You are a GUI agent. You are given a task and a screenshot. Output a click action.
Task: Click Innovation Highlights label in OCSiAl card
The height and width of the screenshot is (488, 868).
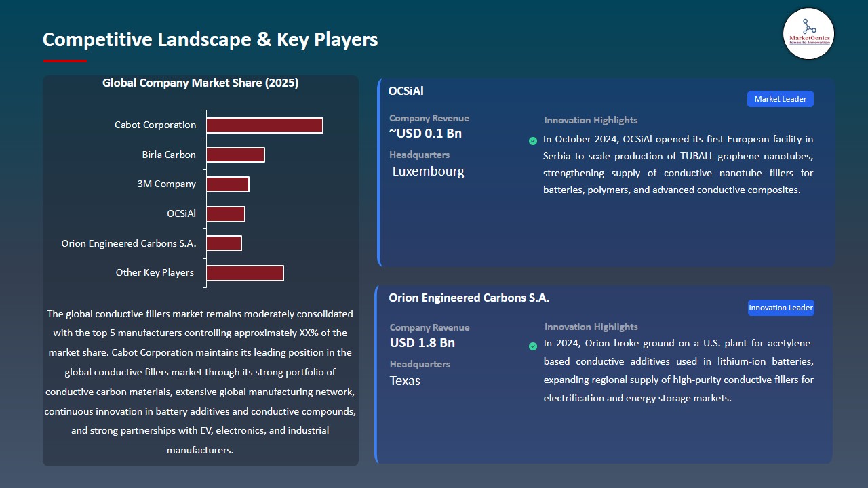(591, 120)
